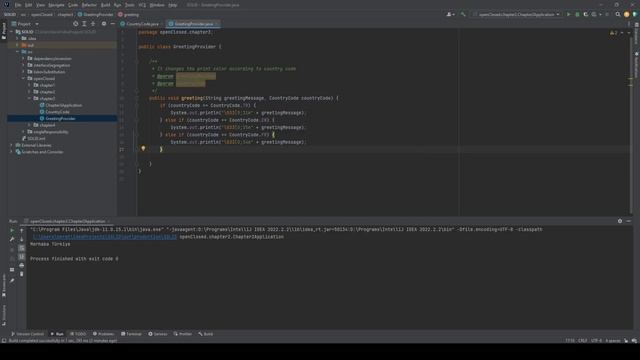Clear all console output trash icon
Image resolution: width=640 pixels, height=360 pixels.
[x=22, y=274]
